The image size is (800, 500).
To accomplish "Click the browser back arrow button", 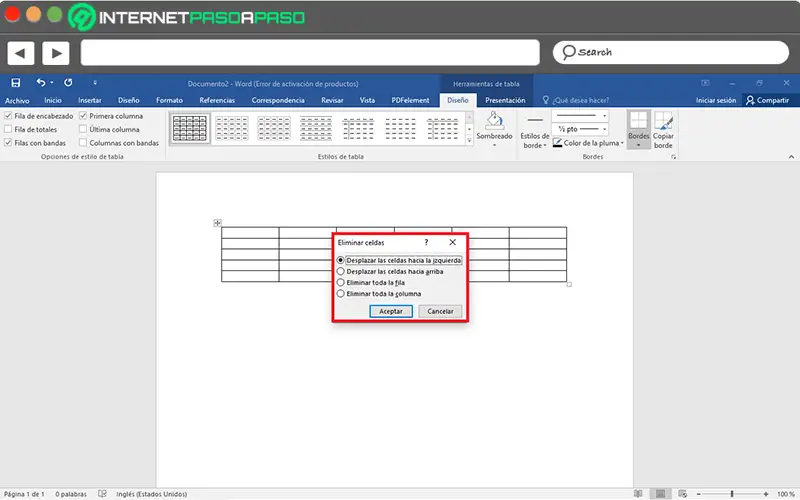I will 20,53.
